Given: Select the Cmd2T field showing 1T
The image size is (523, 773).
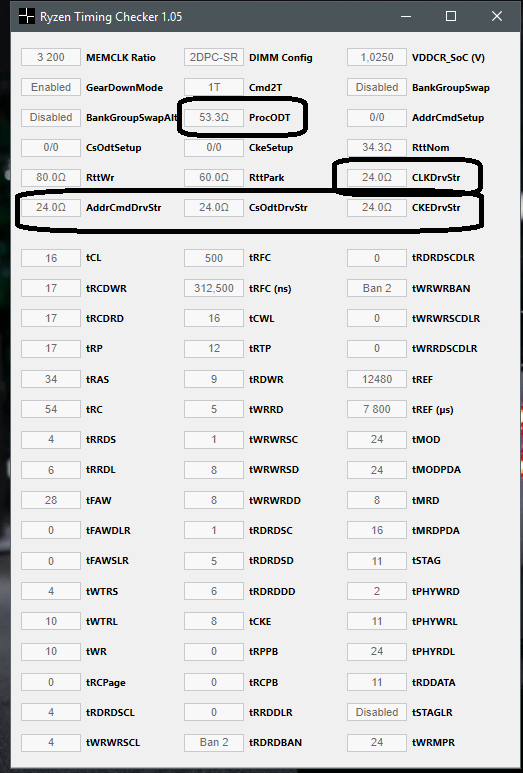Looking at the screenshot, I should (x=214, y=87).
